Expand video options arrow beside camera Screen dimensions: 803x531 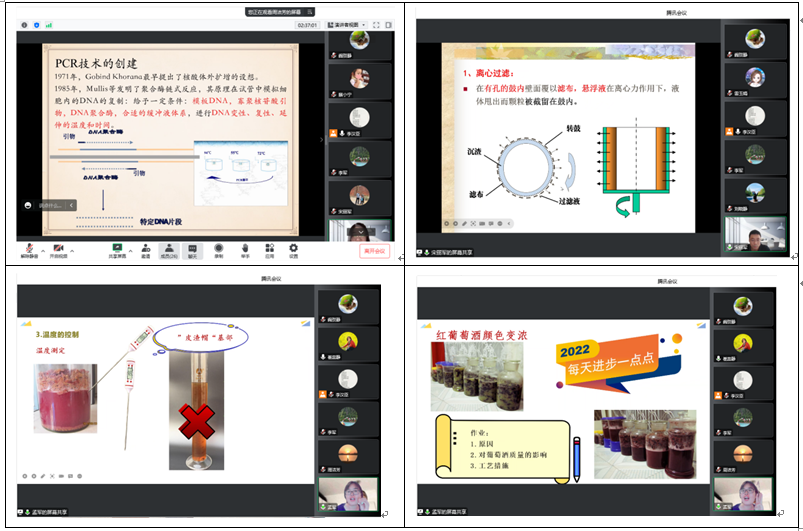(x=71, y=246)
